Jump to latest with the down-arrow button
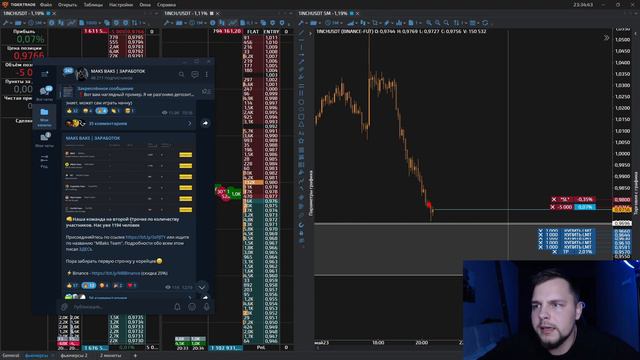The width and height of the screenshot is (640, 360). click(x=202, y=287)
